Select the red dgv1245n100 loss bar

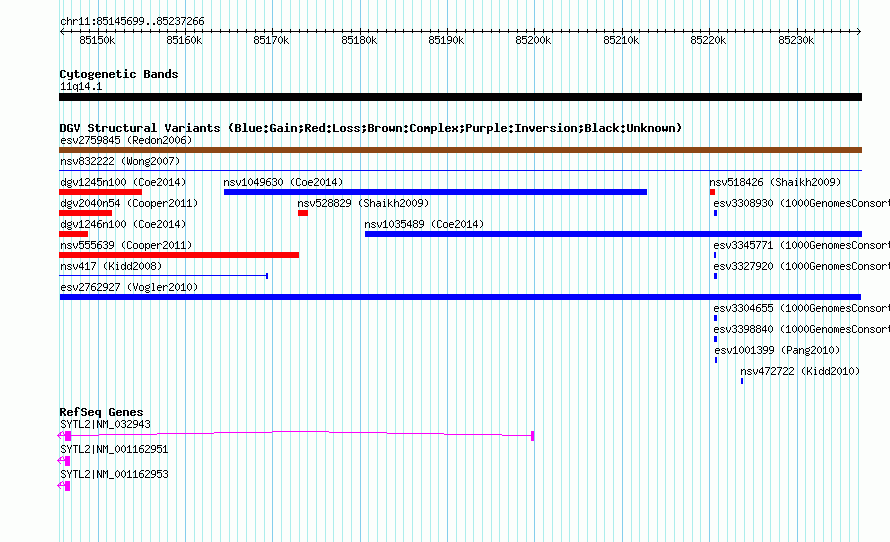point(100,192)
